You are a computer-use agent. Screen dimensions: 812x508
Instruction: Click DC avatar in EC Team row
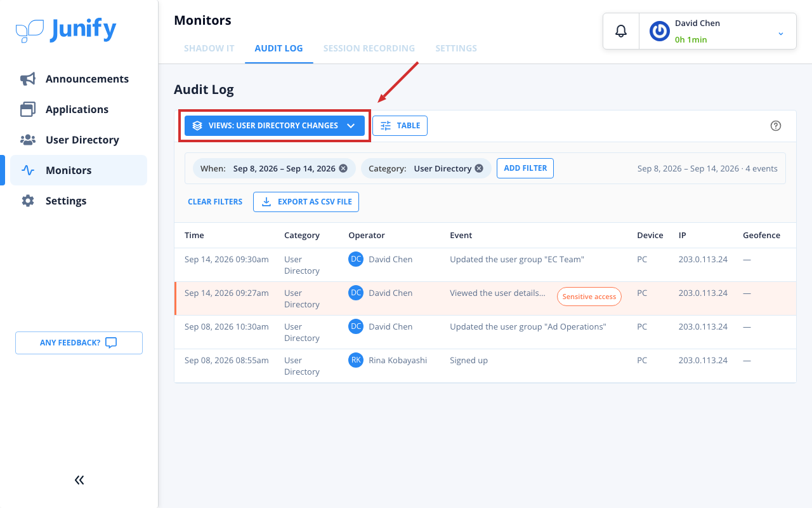356,259
